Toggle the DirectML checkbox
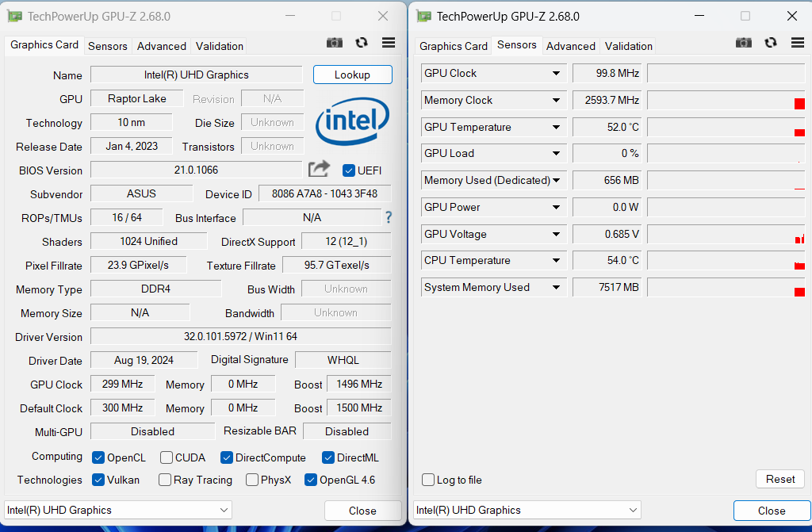The image size is (812, 532). pos(327,457)
